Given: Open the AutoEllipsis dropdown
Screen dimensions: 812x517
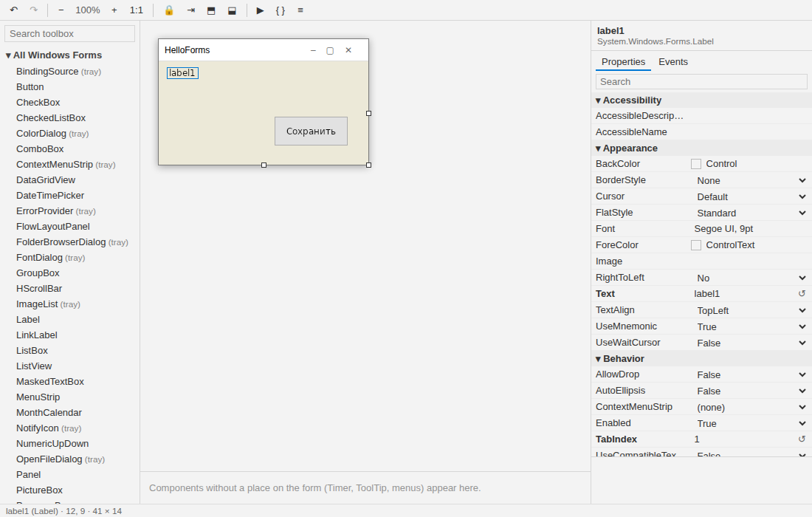Looking at the screenshot, I should click(751, 391).
